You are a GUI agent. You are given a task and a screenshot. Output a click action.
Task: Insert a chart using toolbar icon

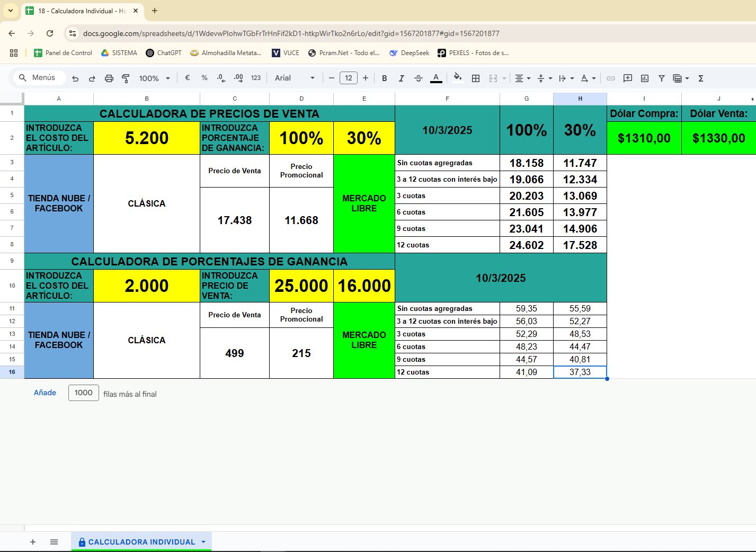click(x=645, y=78)
